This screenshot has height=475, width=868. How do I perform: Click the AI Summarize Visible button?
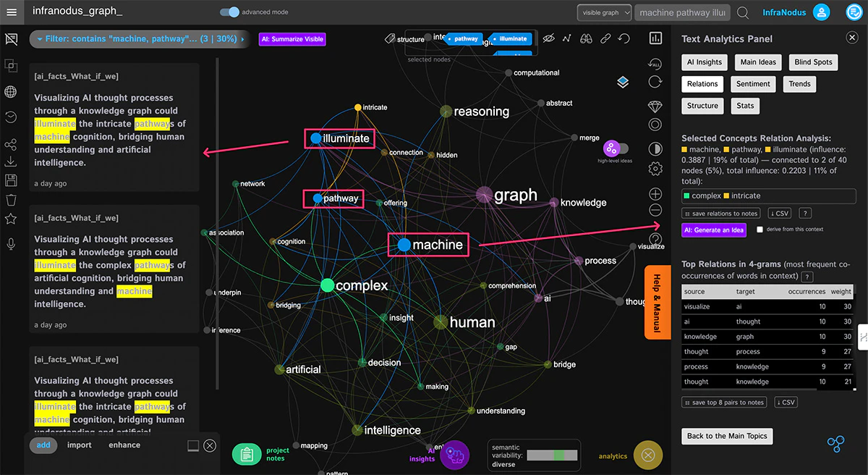pos(292,39)
